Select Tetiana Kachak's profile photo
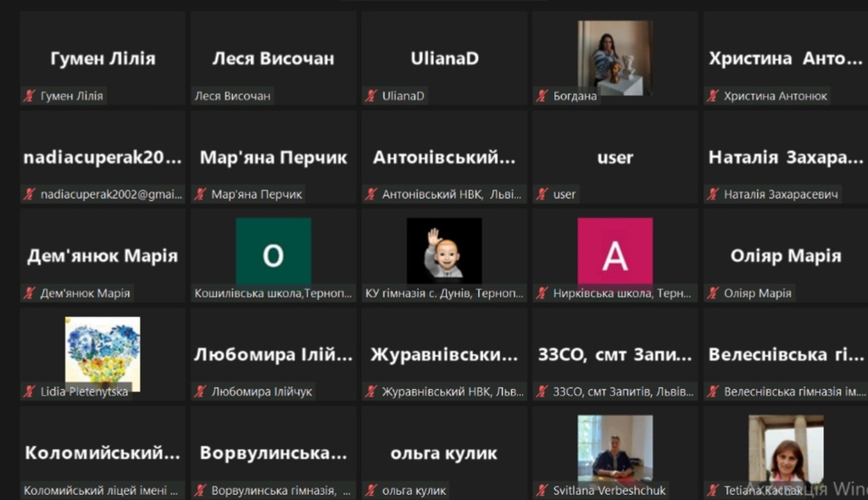This screenshot has height=500, width=868. 786,452
